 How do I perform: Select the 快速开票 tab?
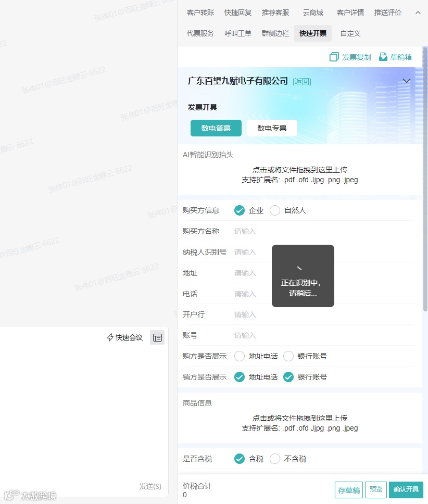click(313, 33)
